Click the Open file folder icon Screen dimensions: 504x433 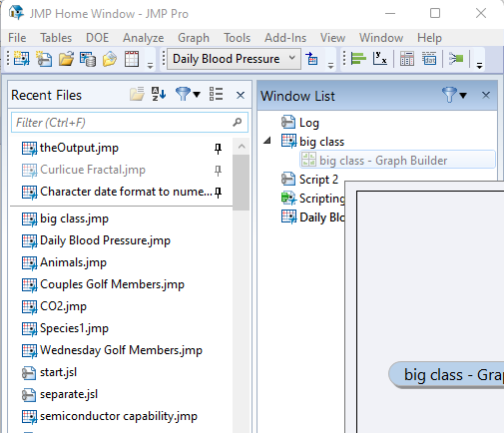click(66, 59)
